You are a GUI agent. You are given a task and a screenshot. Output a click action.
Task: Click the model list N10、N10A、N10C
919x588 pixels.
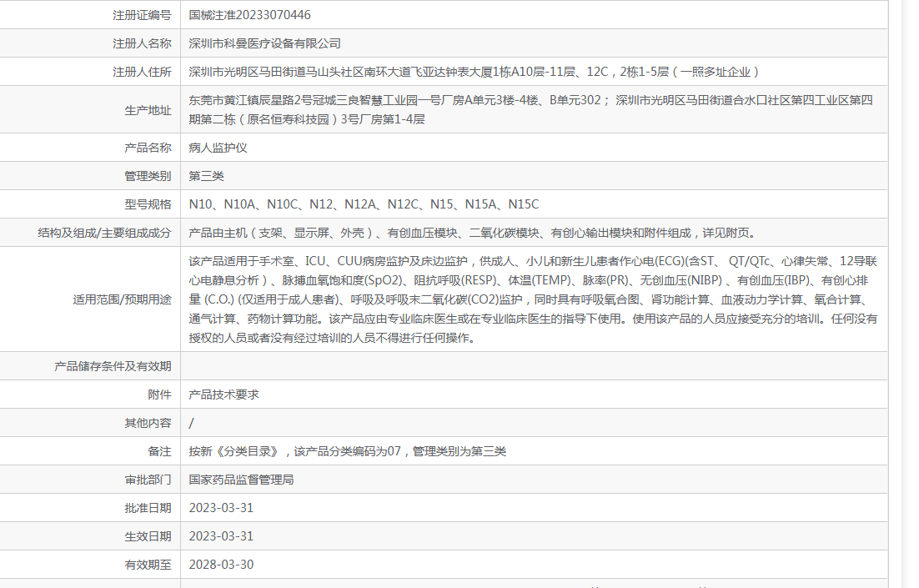click(x=364, y=204)
